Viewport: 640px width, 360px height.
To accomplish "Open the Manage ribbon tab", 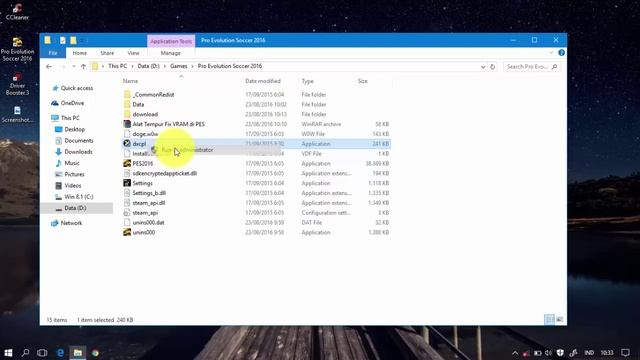I will tap(171, 53).
